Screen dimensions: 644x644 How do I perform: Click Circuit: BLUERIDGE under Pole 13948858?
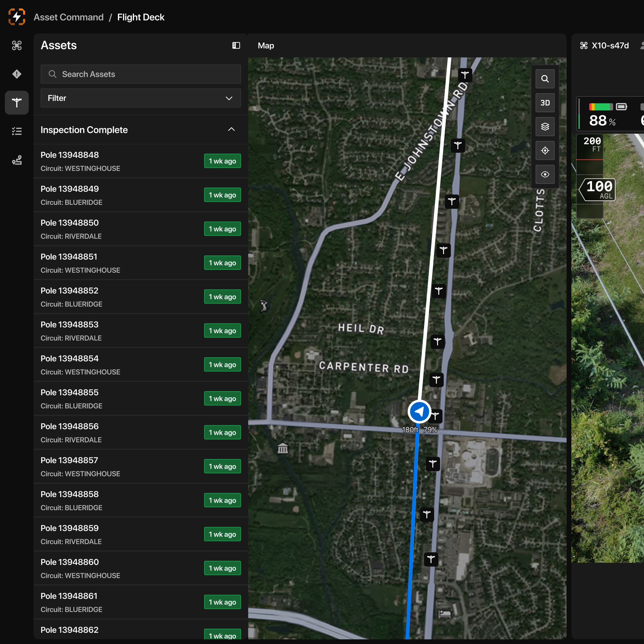pos(71,508)
